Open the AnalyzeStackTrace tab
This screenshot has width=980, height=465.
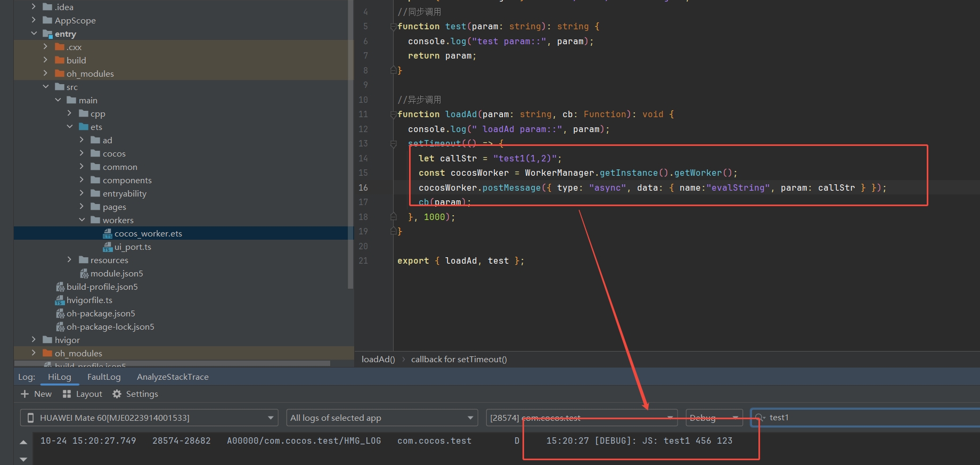[173, 377]
